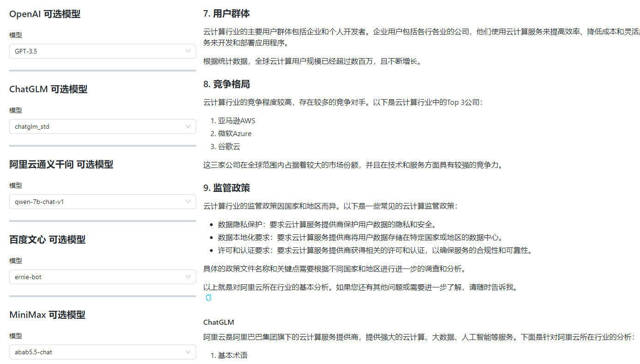Copy the response using the copy icon
640x364 pixels.
click(x=208, y=298)
